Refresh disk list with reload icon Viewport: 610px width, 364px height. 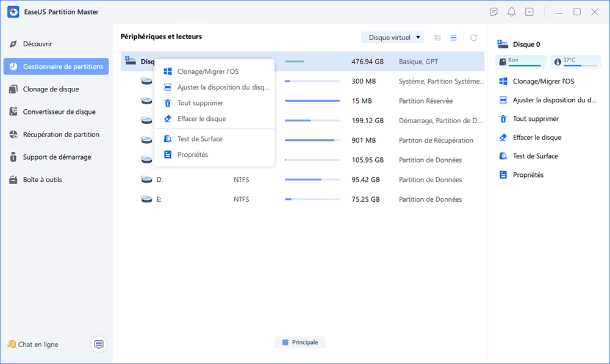473,38
